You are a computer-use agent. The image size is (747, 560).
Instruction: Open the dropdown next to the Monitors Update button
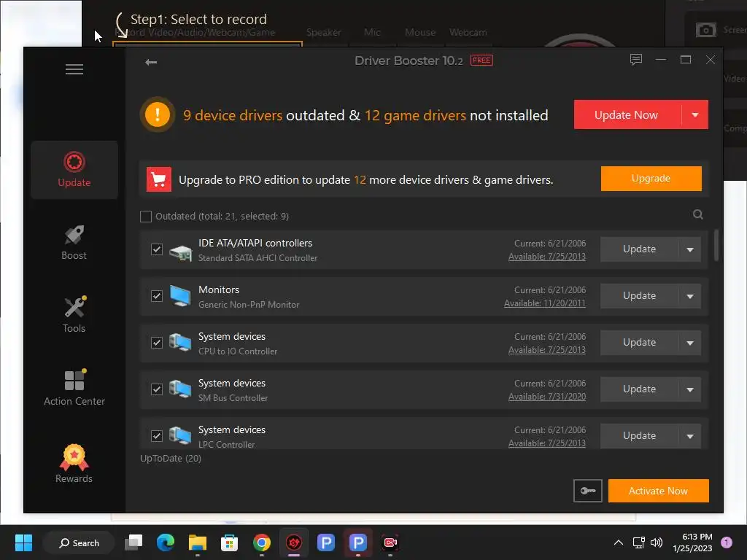click(x=690, y=296)
